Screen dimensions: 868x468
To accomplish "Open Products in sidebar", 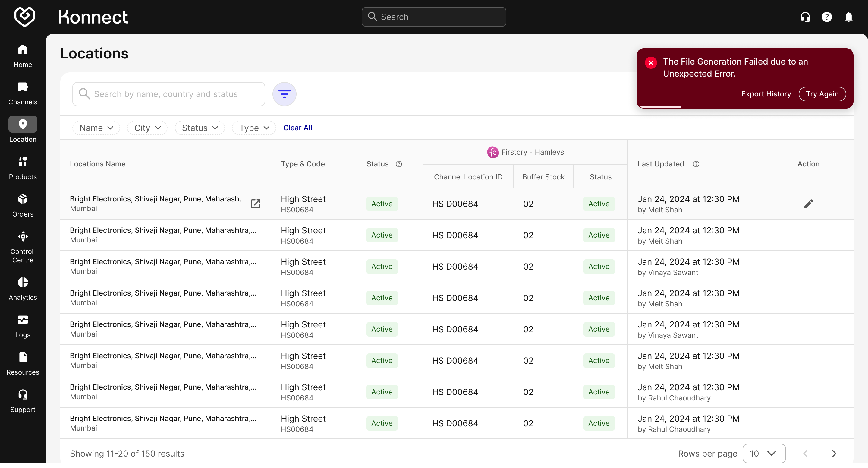I will 23,168.
